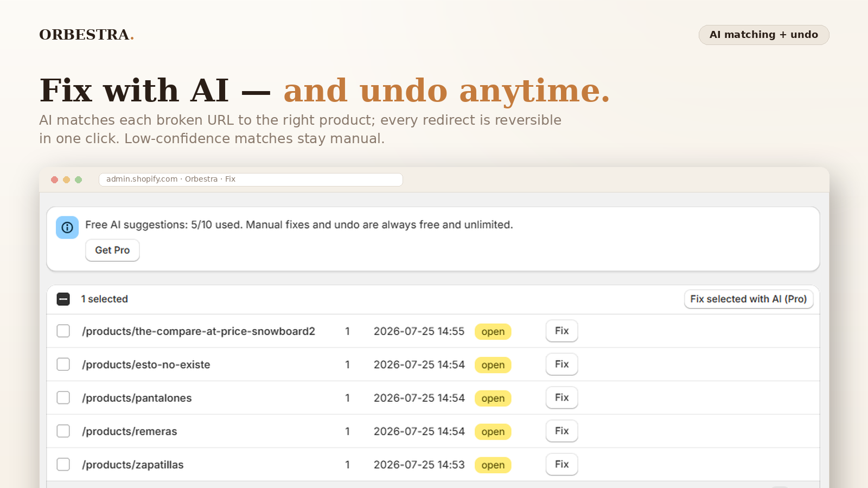Click the yellow window minimize dot
868x488 pixels.
pyautogui.click(x=66, y=179)
